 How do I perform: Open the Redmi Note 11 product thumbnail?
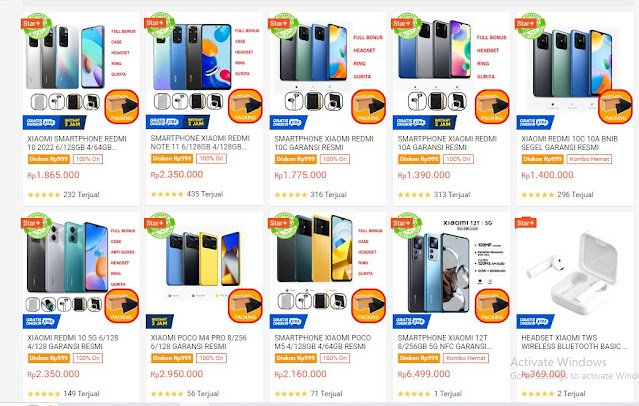pyautogui.click(x=205, y=65)
